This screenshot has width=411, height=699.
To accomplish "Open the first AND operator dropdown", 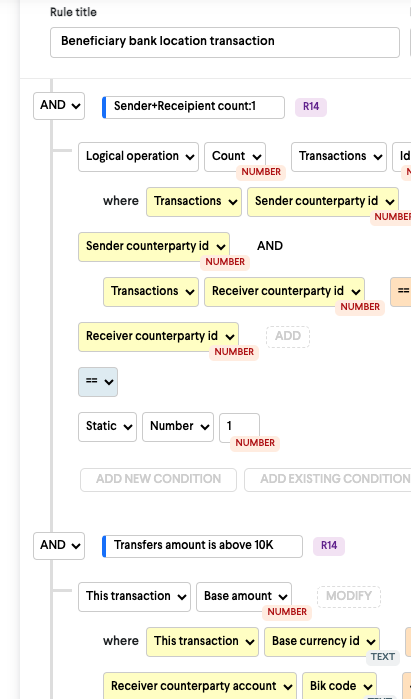I will tap(59, 106).
